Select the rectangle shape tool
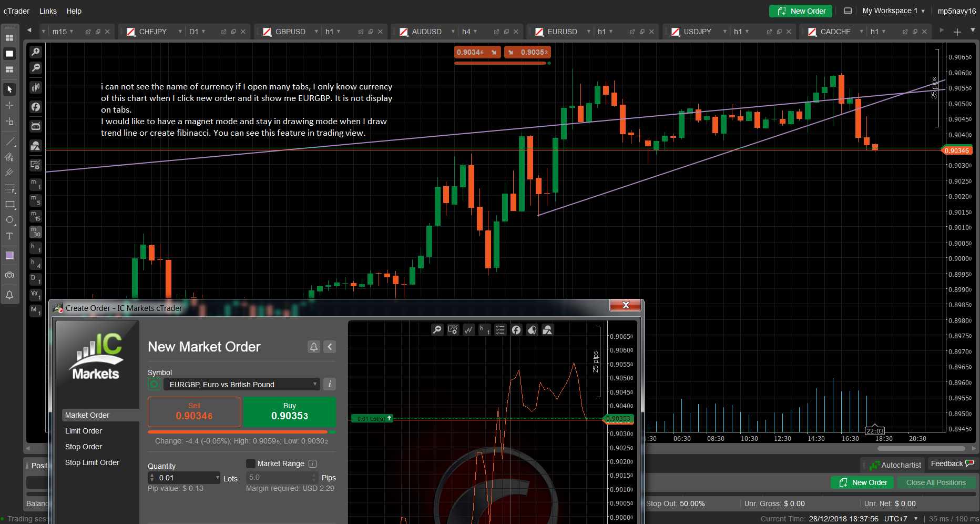 (9, 204)
